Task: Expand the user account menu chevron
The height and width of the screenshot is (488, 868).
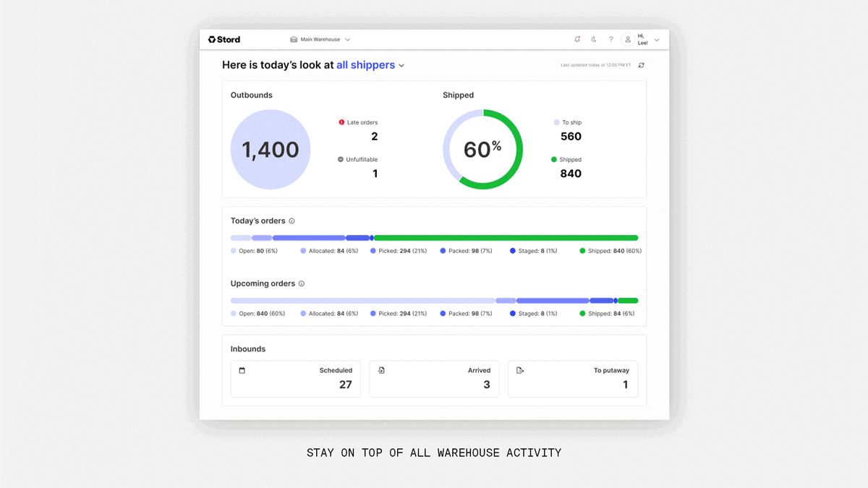Action: (x=657, y=40)
